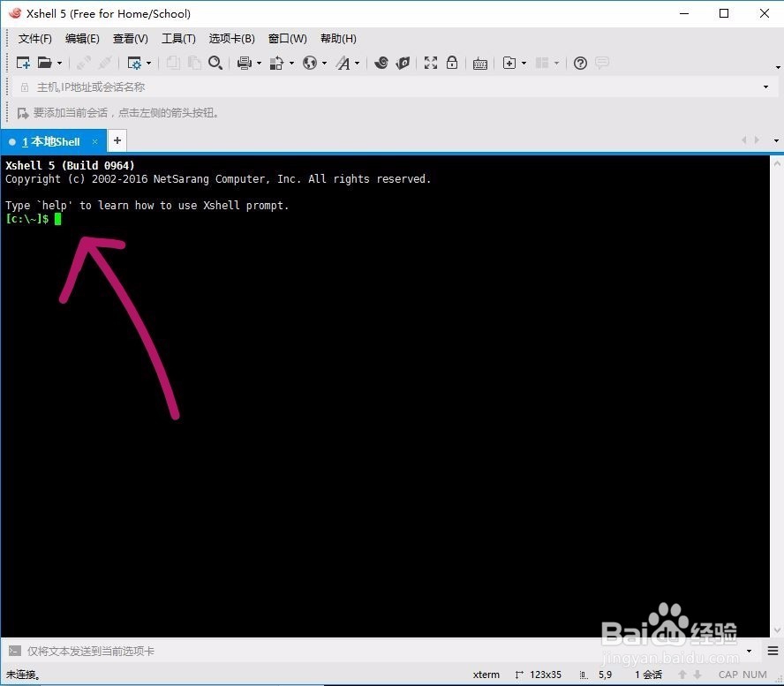Click the Font 'A' icon

[x=343, y=63]
